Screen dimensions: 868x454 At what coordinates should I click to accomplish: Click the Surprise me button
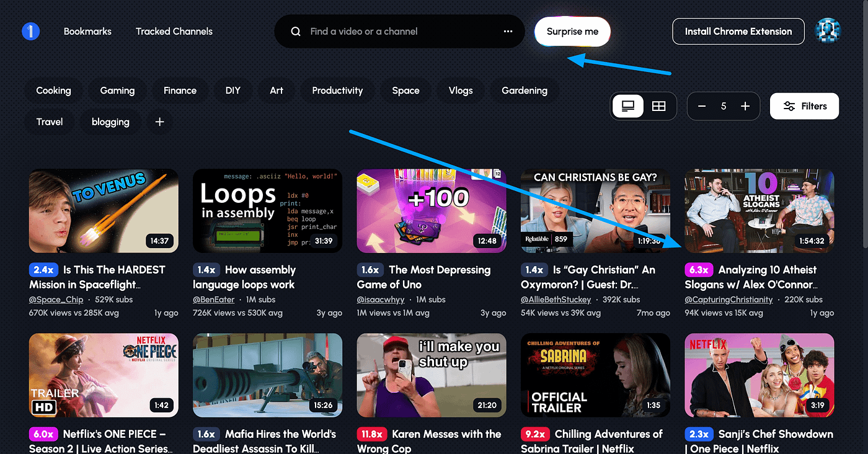coord(573,32)
